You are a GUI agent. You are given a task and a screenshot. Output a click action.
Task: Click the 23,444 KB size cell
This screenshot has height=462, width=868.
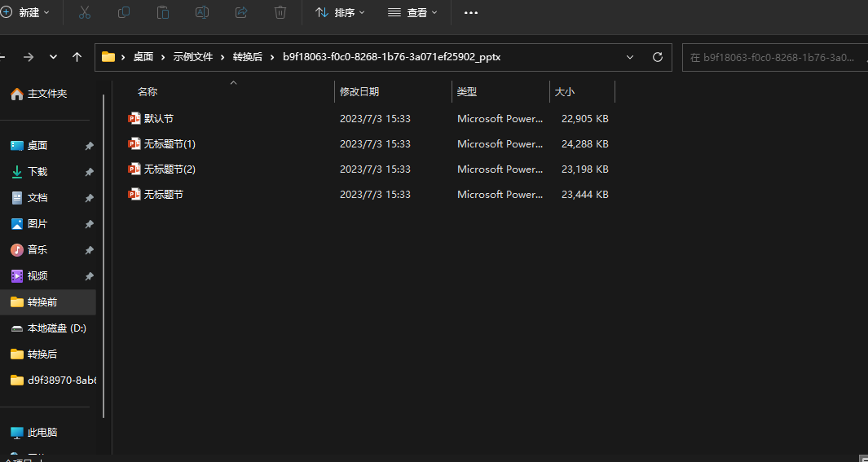click(x=584, y=195)
